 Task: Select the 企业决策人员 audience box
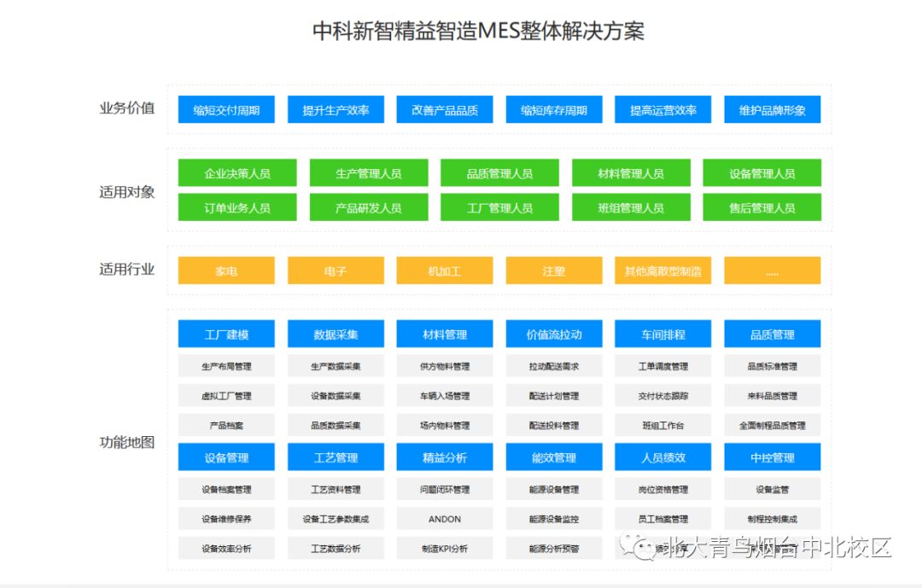pyautogui.click(x=236, y=172)
